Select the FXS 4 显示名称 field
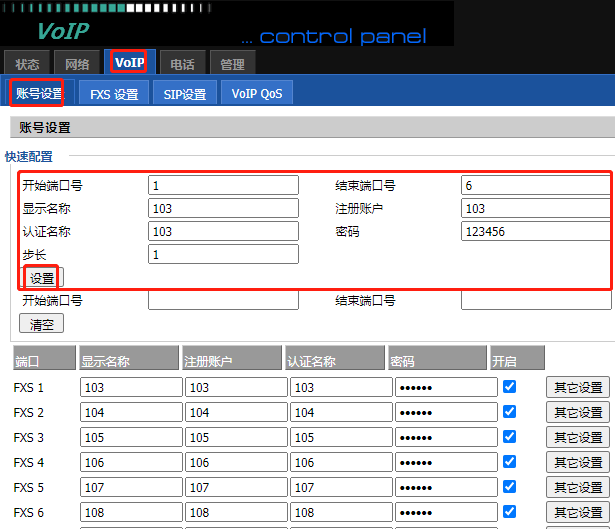Viewport: 615px width, 529px height. [x=131, y=463]
